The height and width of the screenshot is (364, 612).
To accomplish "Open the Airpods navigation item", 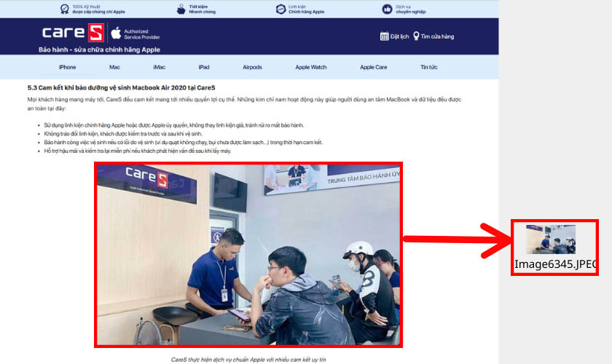I will click(252, 67).
